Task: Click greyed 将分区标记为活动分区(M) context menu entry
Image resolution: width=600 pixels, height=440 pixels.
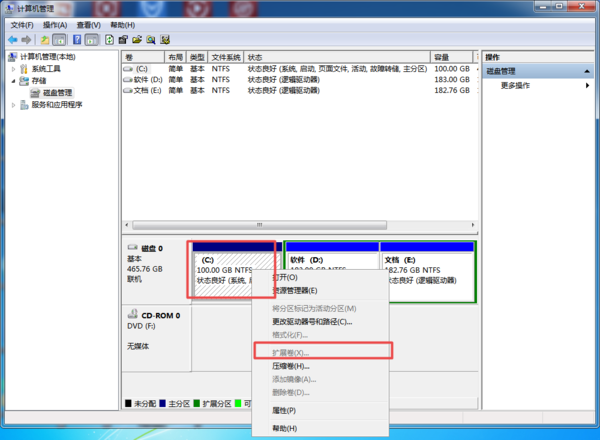Action: [320, 308]
